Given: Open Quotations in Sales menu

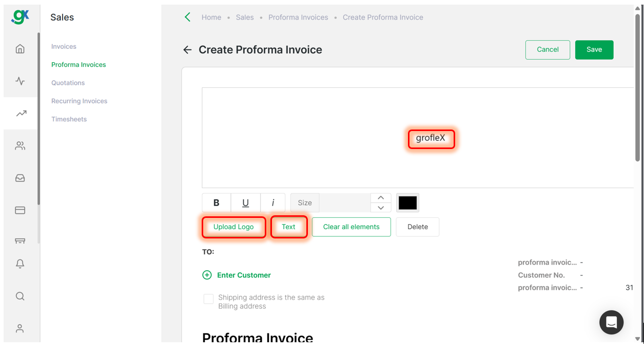Looking at the screenshot, I should (68, 83).
